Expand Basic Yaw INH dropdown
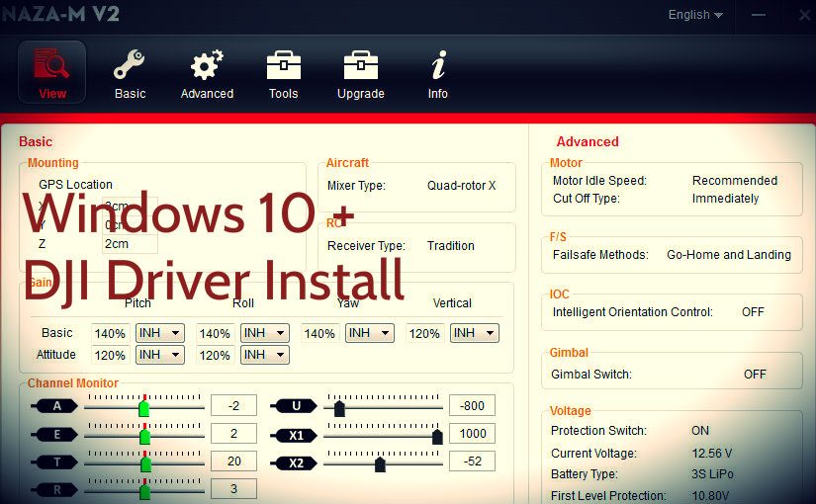816x504 pixels. 370,333
